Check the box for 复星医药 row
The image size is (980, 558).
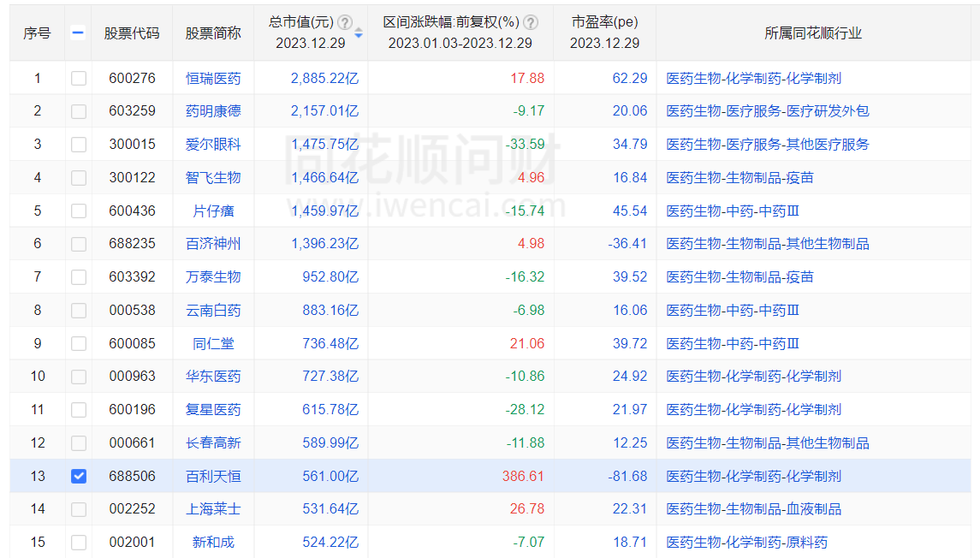79,410
